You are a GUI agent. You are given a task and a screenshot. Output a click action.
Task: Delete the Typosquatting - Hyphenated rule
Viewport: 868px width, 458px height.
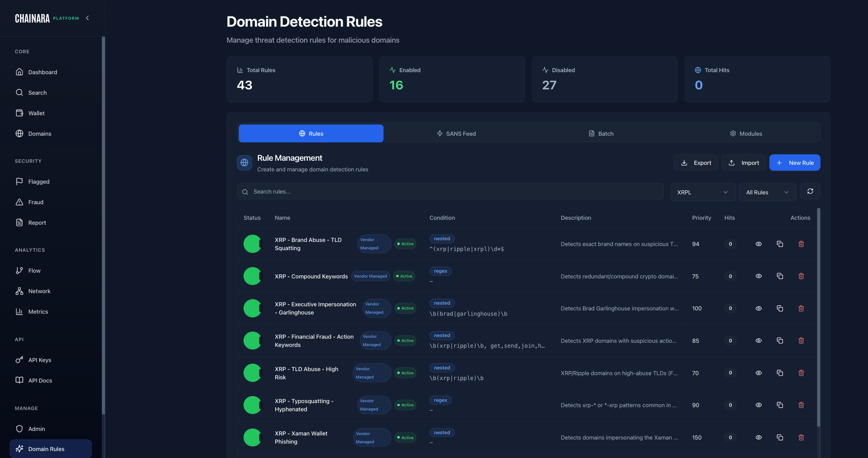[x=801, y=405]
